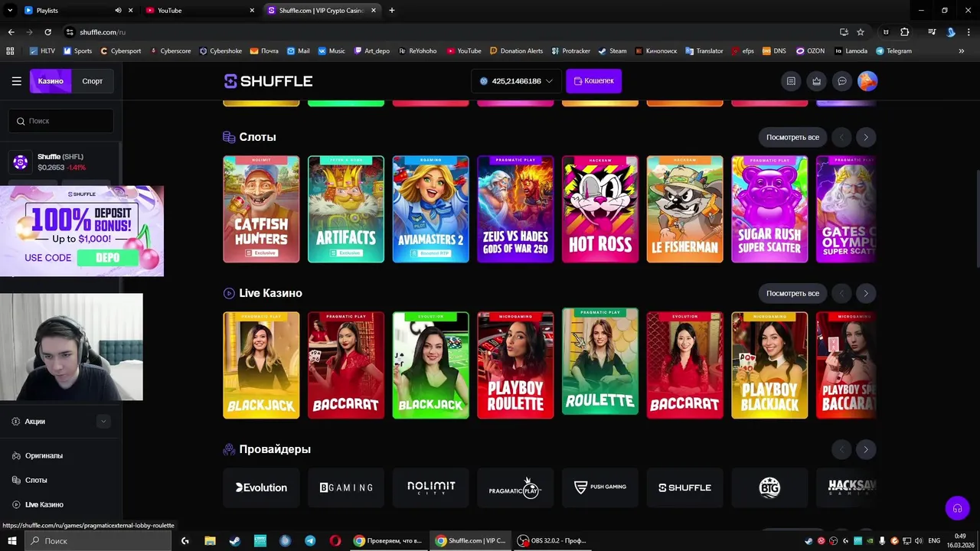Open Sugar Rush Super Scatter slot

[x=769, y=209]
